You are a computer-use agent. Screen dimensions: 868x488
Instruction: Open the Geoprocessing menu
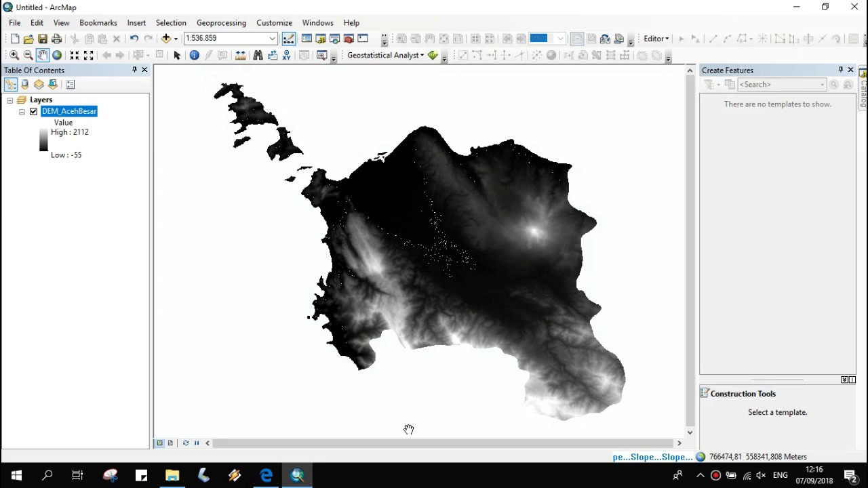coord(221,23)
